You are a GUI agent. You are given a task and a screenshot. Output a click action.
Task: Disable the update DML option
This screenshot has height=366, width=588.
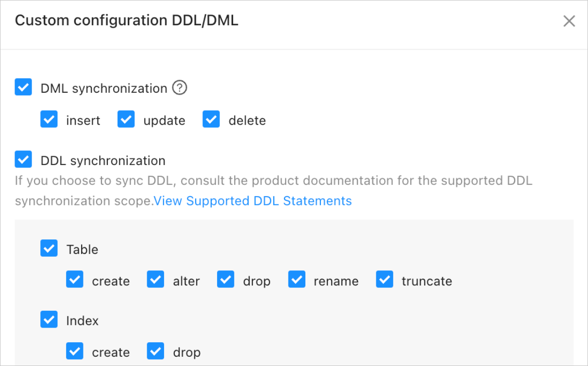point(126,120)
